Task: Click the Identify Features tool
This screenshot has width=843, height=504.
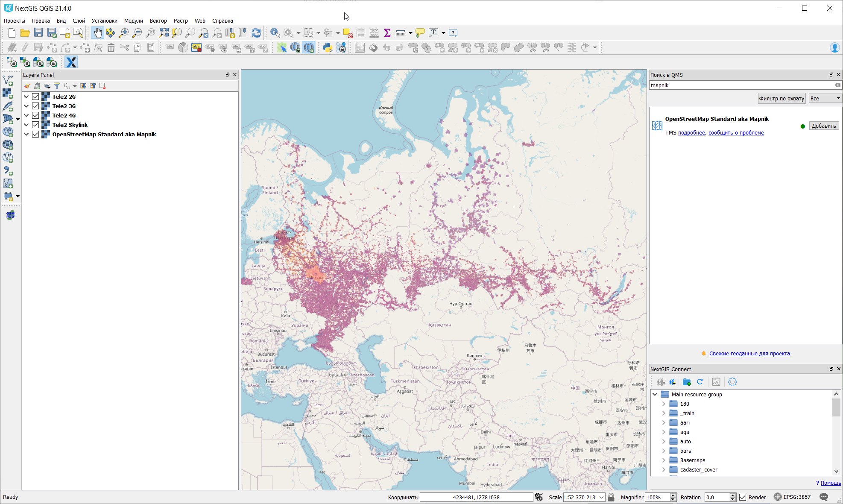Action: click(x=275, y=32)
